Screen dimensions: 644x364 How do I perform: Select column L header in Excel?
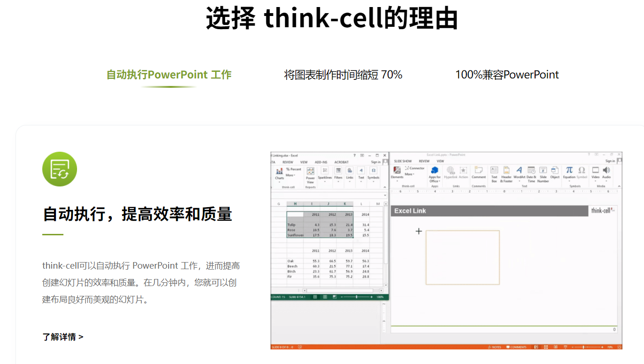pyautogui.click(x=361, y=204)
